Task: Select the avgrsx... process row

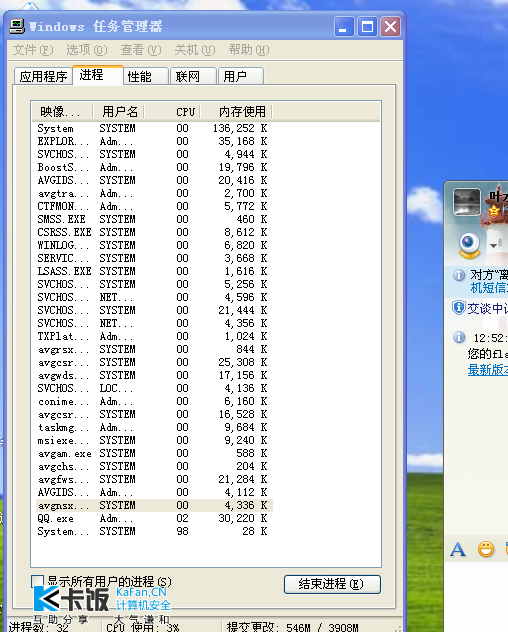Action: point(154,349)
